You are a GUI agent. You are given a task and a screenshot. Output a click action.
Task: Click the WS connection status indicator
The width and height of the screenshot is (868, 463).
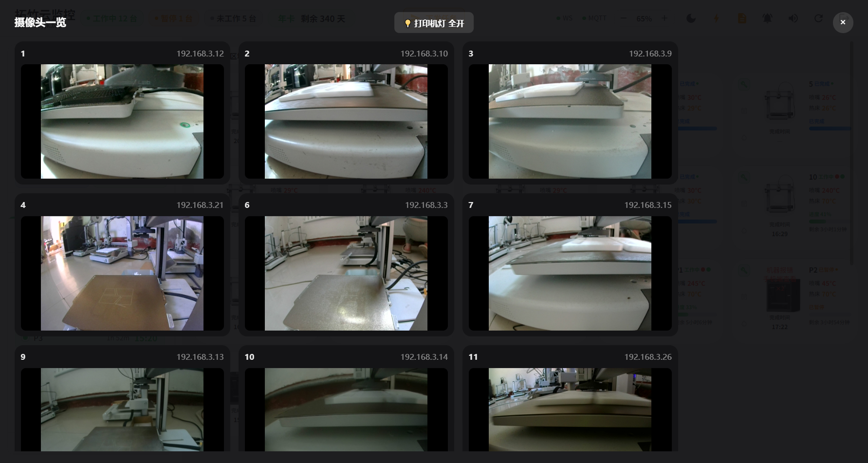(565, 18)
